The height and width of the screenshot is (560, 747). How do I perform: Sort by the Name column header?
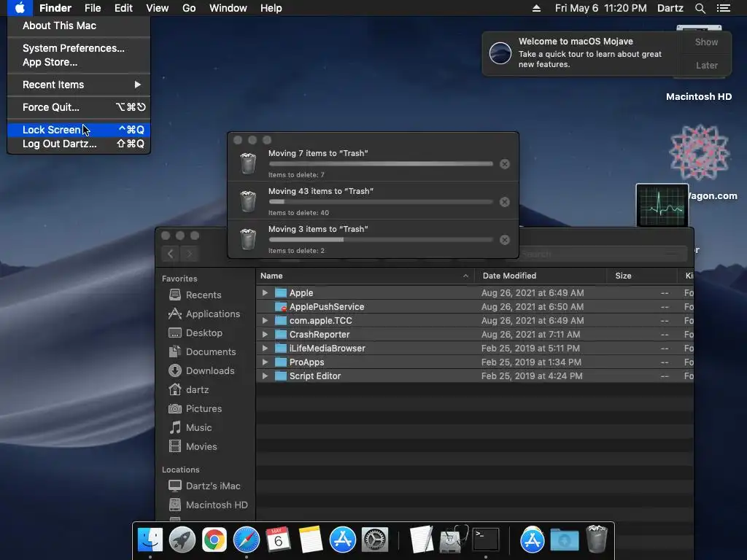tap(365, 276)
